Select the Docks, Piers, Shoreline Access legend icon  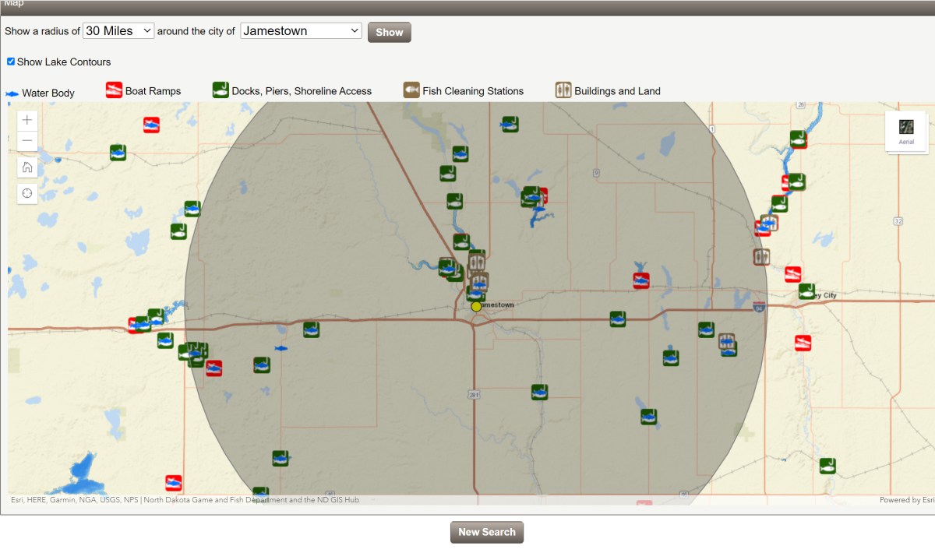(221, 90)
